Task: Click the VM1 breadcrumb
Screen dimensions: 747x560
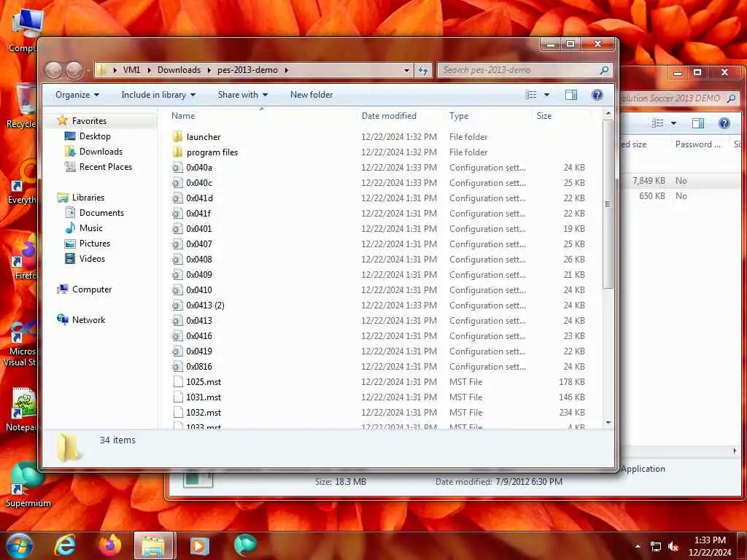Action: pos(131,70)
